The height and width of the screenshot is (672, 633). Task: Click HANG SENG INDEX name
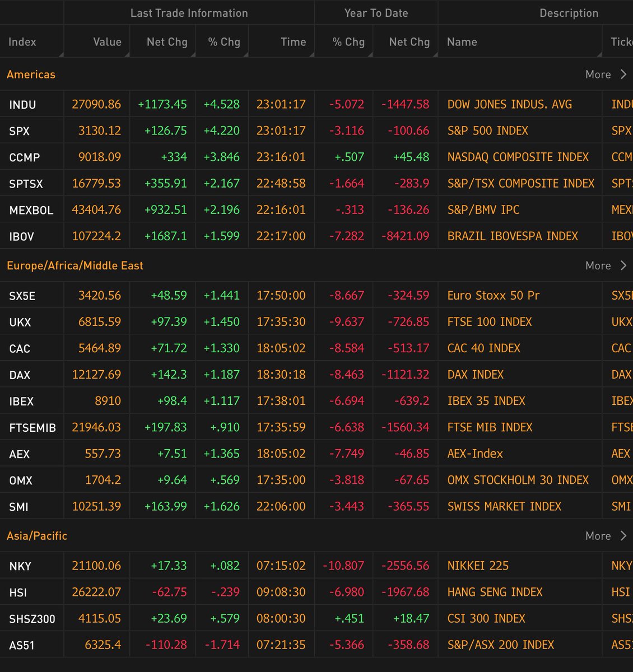(495, 591)
